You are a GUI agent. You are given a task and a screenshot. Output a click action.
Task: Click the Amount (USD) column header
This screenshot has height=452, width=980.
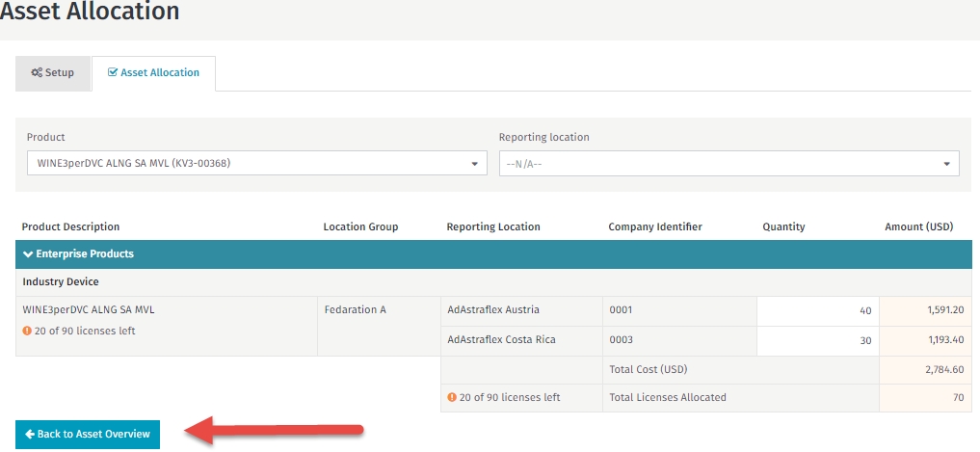918,226
